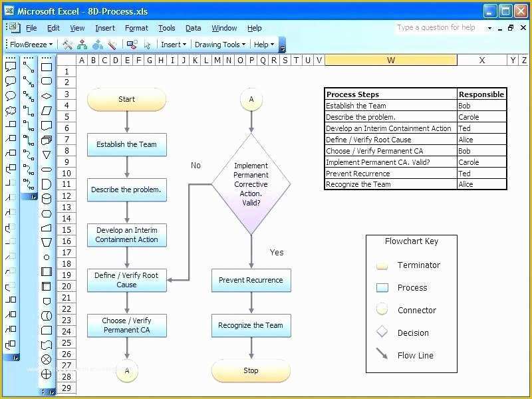Click the 'Carole' cell beside Describe the problem
Image resolution: width=532 pixels, height=399 pixels.
[x=481, y=117]
